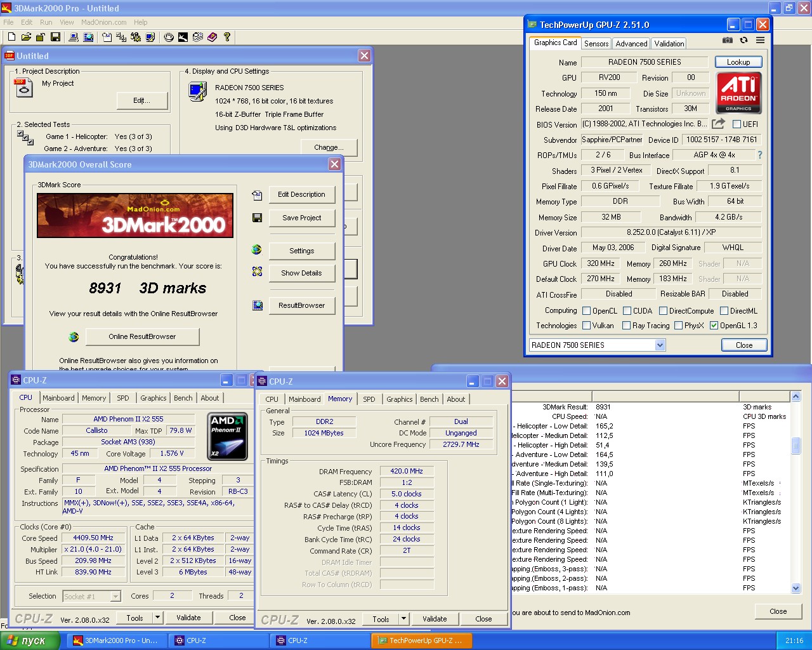Click the Edit... button under Project Description
Image resolution: width=812 pixels, height=650 pixels.
(x=141, y=100)
